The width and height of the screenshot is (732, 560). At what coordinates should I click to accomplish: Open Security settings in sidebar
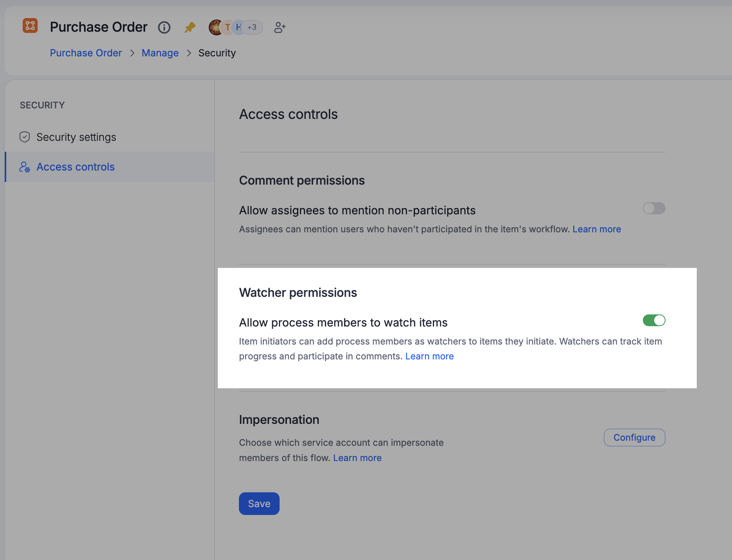click(x=110, y=137)
